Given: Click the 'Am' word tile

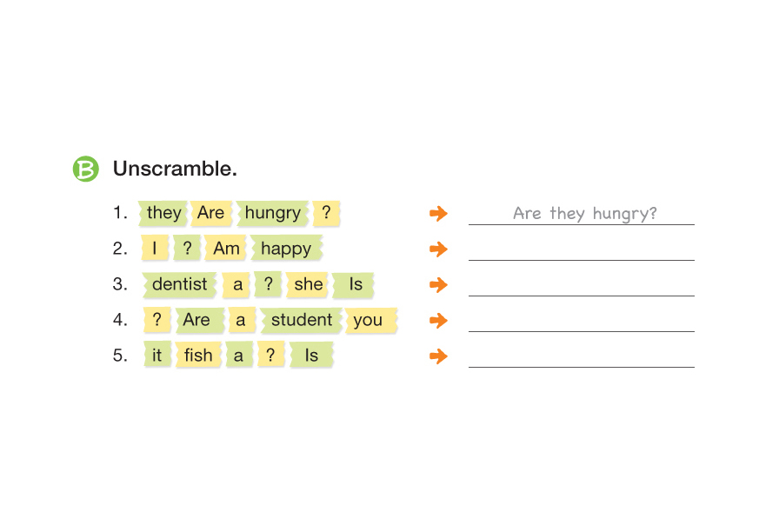Looking at the screenshot, I should click(x=226, y=249).
